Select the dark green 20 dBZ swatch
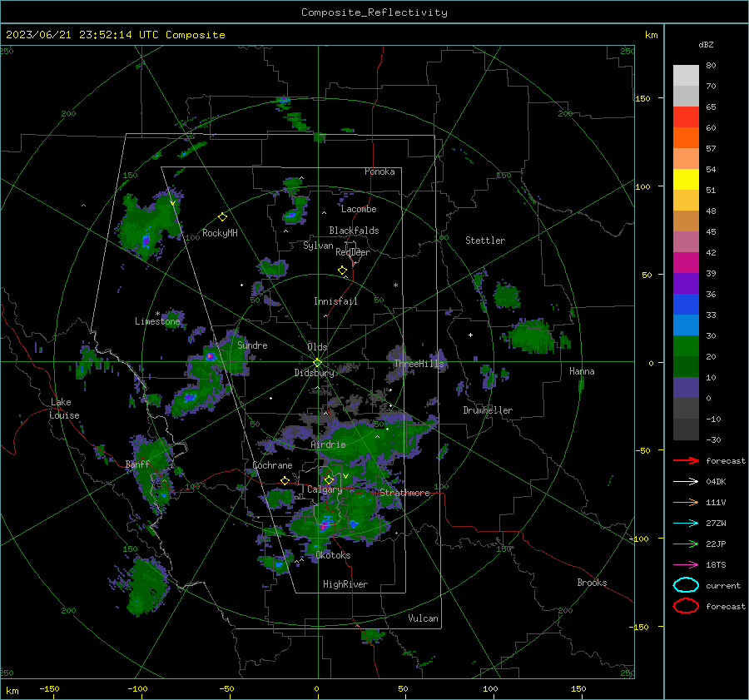This screenshot has height=700, width=749. point(686,366)
